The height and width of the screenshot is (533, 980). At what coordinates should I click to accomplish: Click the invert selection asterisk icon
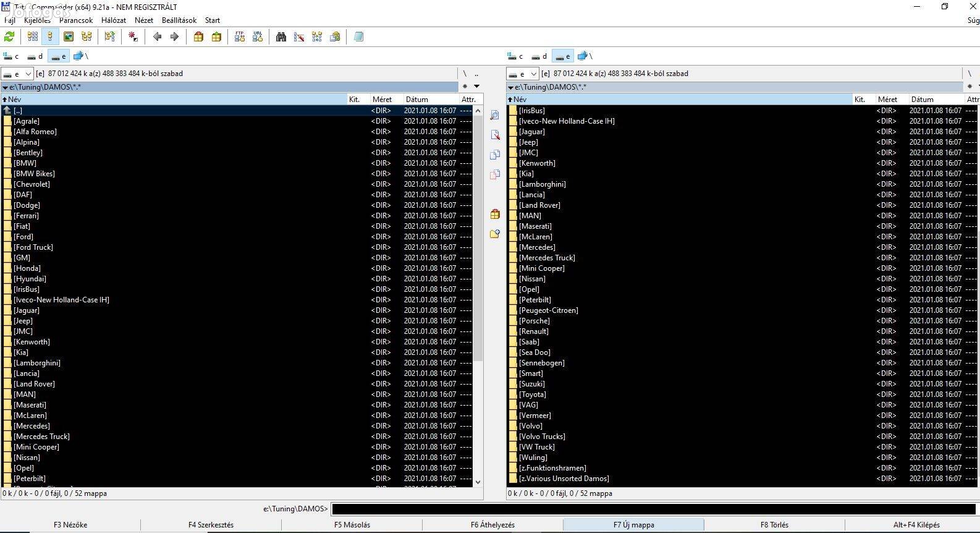[133, 37]
